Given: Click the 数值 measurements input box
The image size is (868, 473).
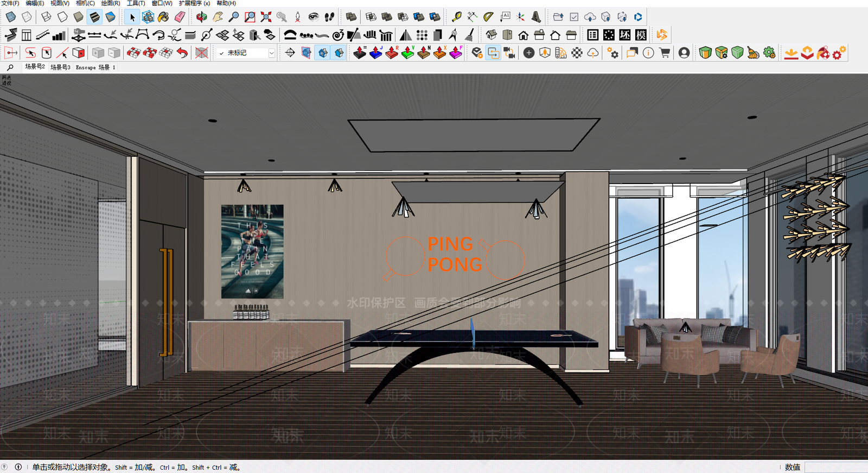Looking at the screenshot, I should click(836, 467).
